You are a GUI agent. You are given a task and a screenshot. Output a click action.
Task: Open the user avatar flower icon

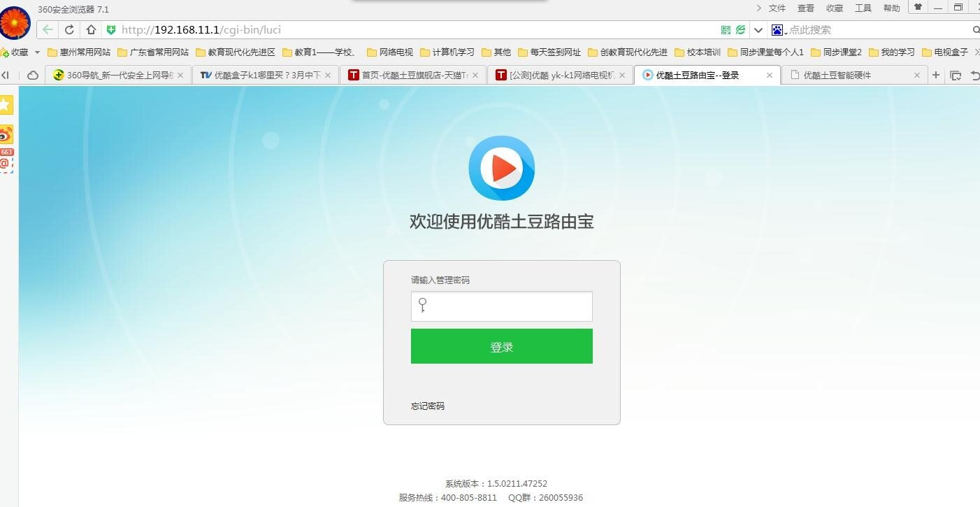(15, 22)
